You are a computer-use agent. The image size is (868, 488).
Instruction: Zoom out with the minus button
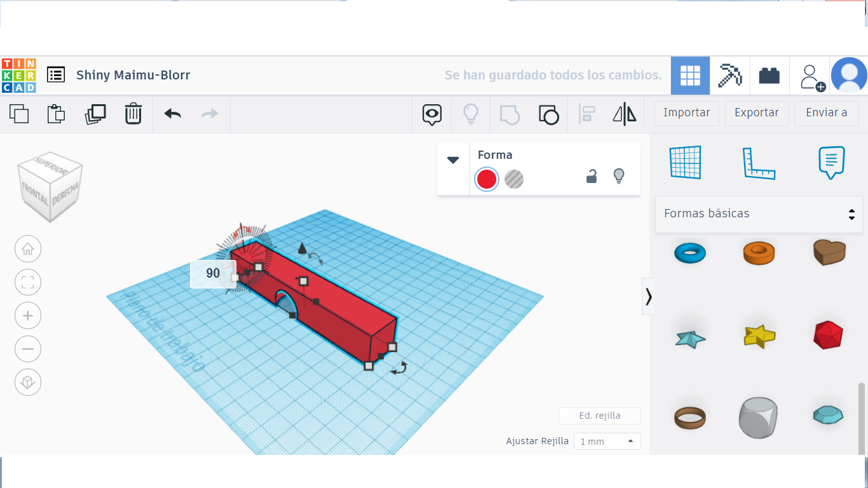click(x=28, y=349)
